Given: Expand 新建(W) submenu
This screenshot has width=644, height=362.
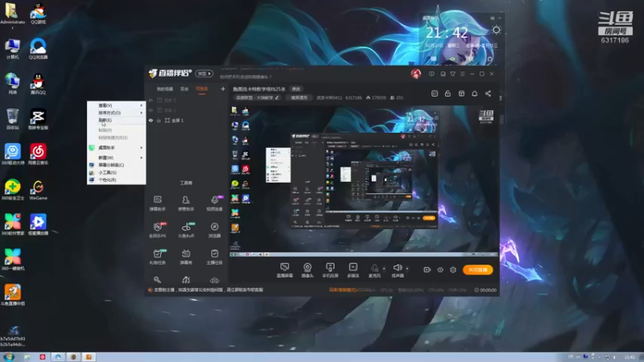Looking at the screenshot, I should 116,158.
